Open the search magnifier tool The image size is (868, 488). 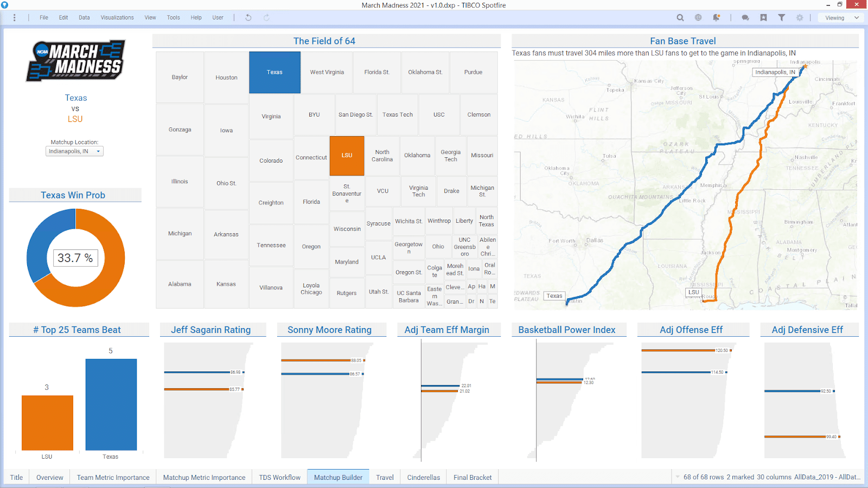click(x=680, y=17)
